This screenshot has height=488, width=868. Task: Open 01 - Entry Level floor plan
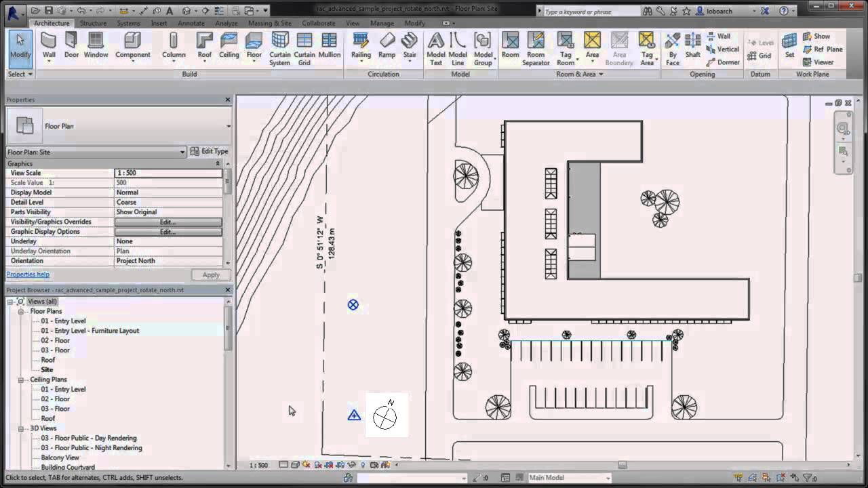63,321
